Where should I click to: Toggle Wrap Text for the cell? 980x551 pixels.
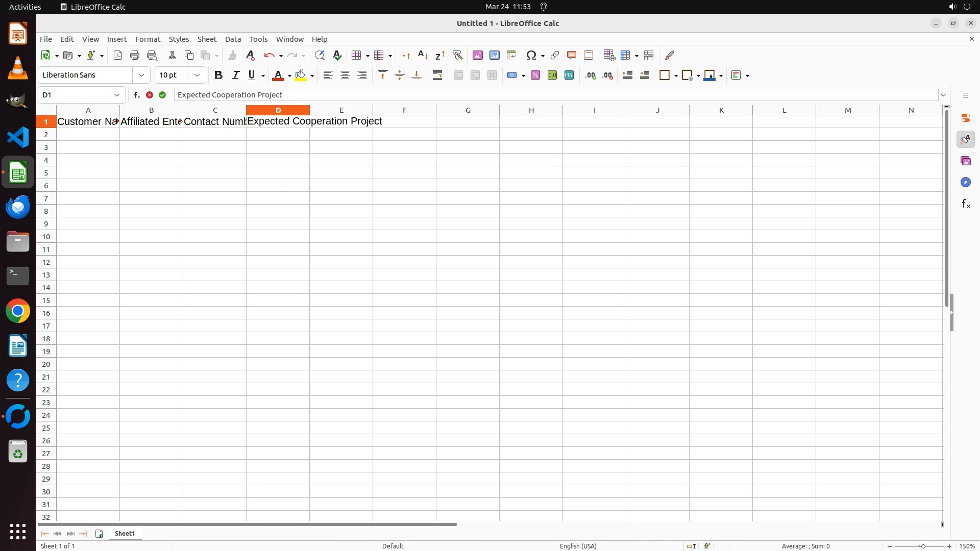pyautogui.click(x=437, y=75)
